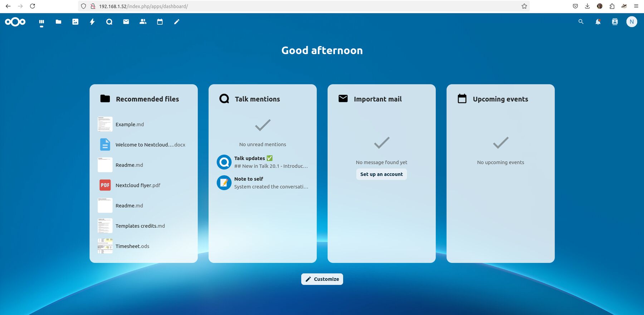Click Talk updates avatar icon
The image size is (644, 315).
click(x=224, y=162)
